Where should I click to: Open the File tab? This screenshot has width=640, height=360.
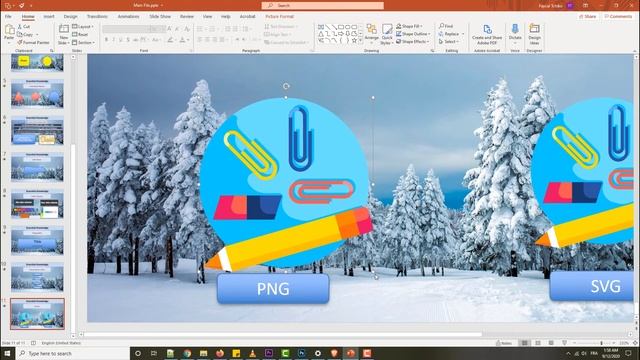[x=8, y=16]
